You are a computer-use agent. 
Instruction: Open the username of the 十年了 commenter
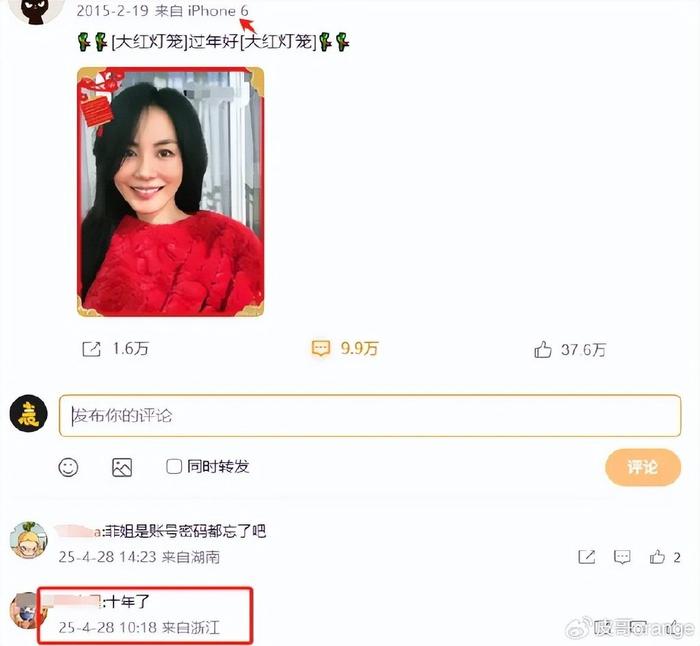click(x=71, y=602)
